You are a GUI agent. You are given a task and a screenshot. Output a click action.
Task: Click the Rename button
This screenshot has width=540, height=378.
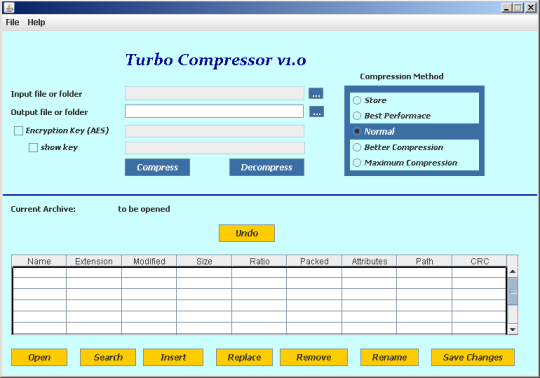click(390, 357)
